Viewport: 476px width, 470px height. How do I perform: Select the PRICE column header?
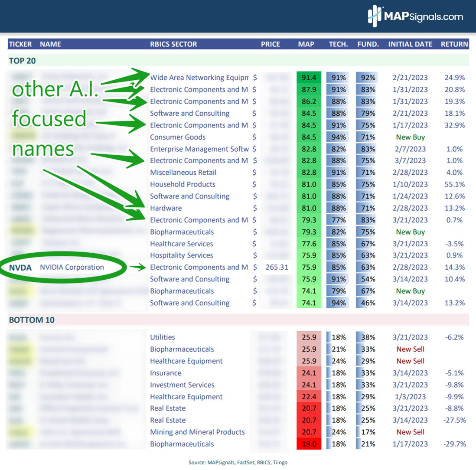pyautogui.click(x=271, y=44)
